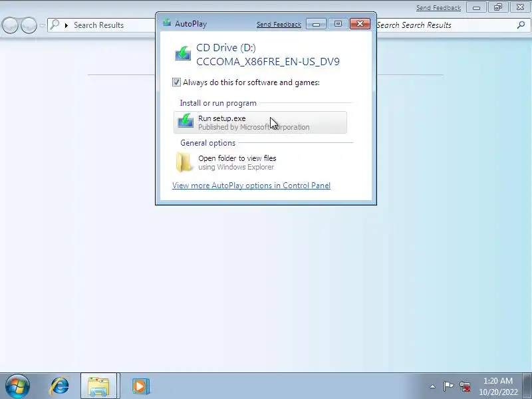Launch Internet Explorer from the taskbar

[60, 386]
